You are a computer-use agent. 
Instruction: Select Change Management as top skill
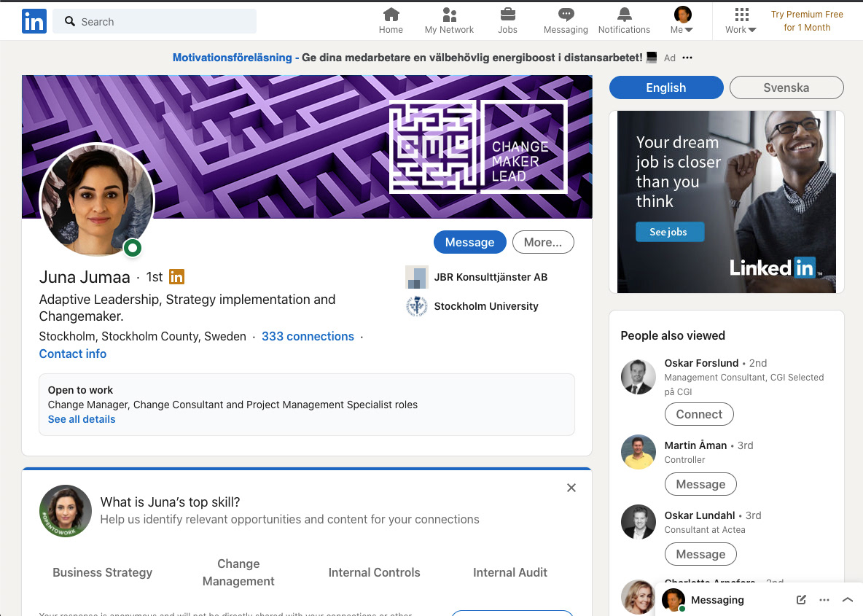(238, 572)
